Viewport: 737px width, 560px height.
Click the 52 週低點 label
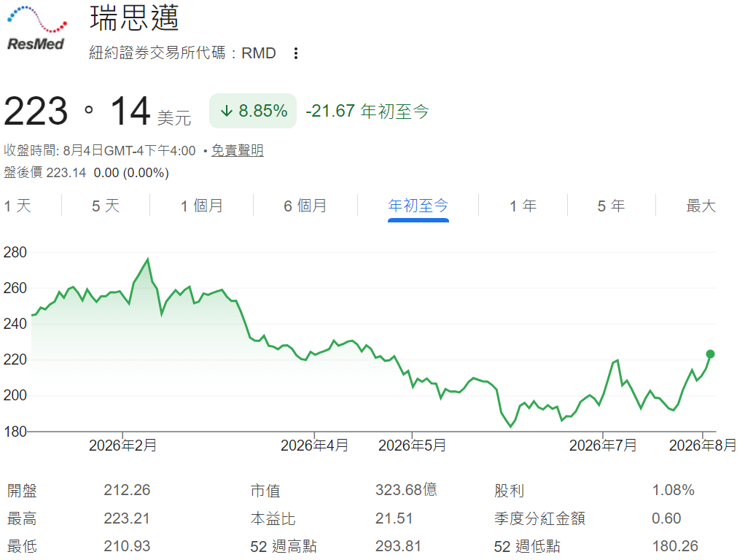click(527, 546)
